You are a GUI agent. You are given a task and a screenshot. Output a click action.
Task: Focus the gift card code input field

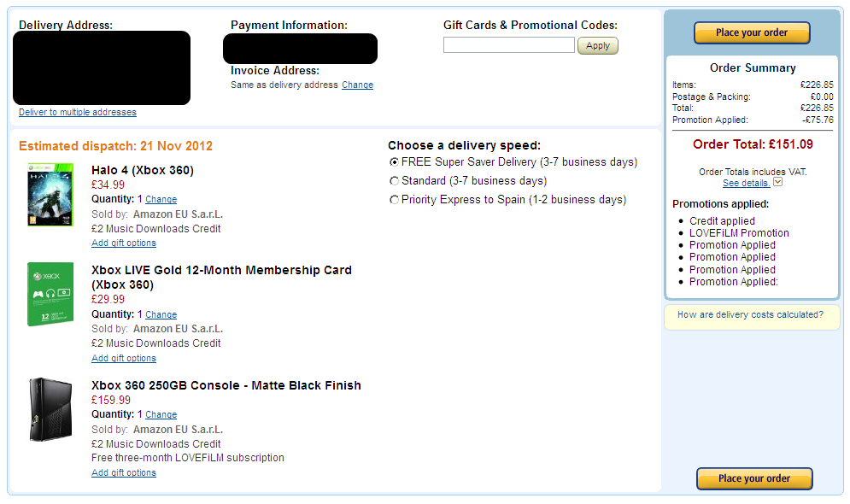click(509, 45)
